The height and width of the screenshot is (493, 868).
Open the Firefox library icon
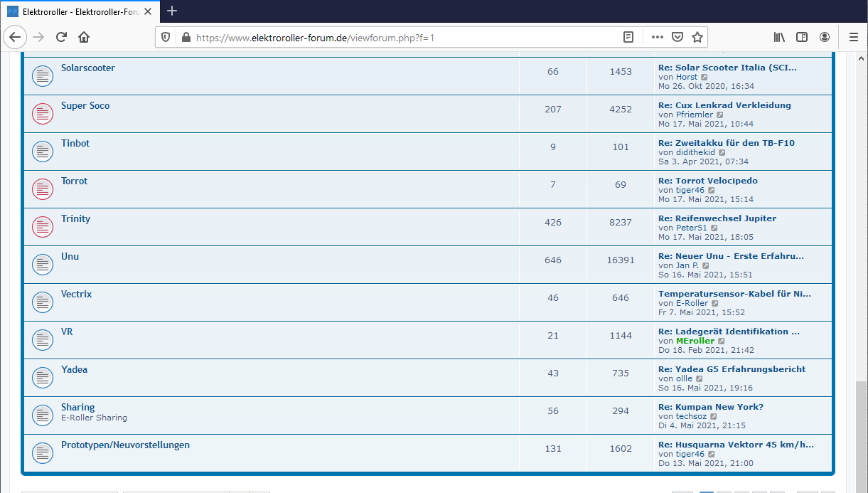point(779,37)
